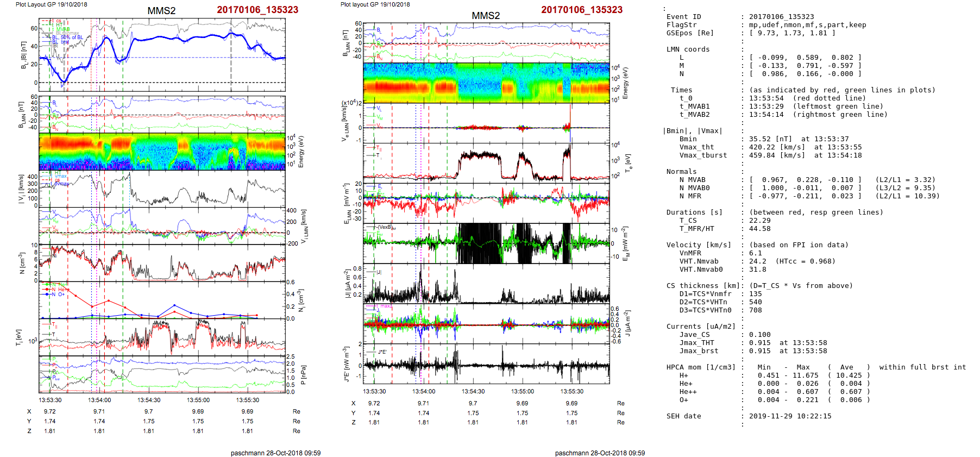The width and height of the screenshot is (980, 457).
Task: Click the 13:55:00 time tick under the right plot
Action: 522,391
